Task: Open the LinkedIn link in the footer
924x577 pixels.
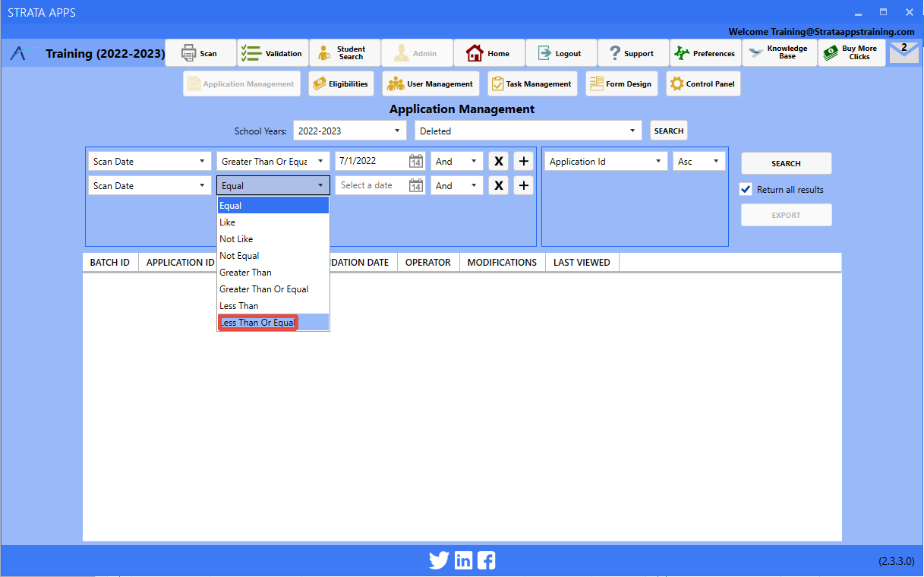Action: pos(463,560)
